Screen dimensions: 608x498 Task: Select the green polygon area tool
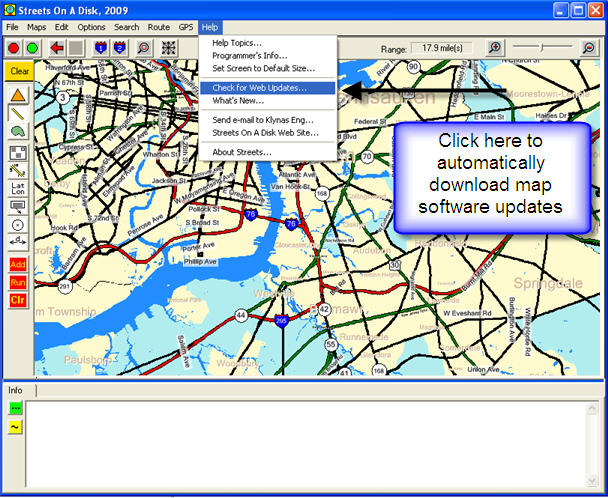click(18, 131)
